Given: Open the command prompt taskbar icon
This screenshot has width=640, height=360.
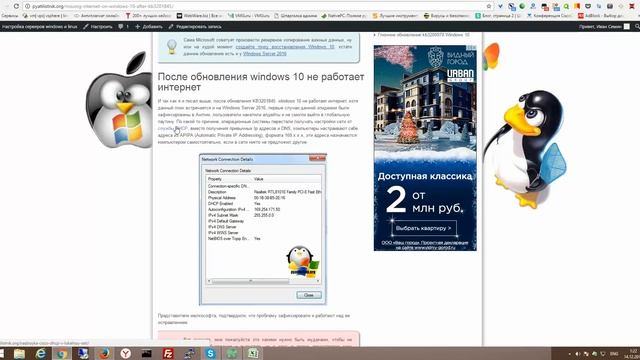Looking at the screenshot, I should [147, 353].
